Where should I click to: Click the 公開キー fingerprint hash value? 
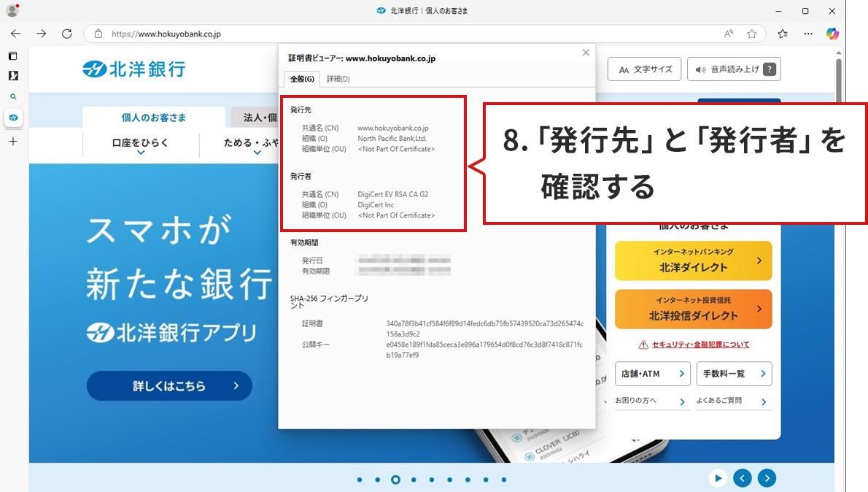(x=484, y=350)
